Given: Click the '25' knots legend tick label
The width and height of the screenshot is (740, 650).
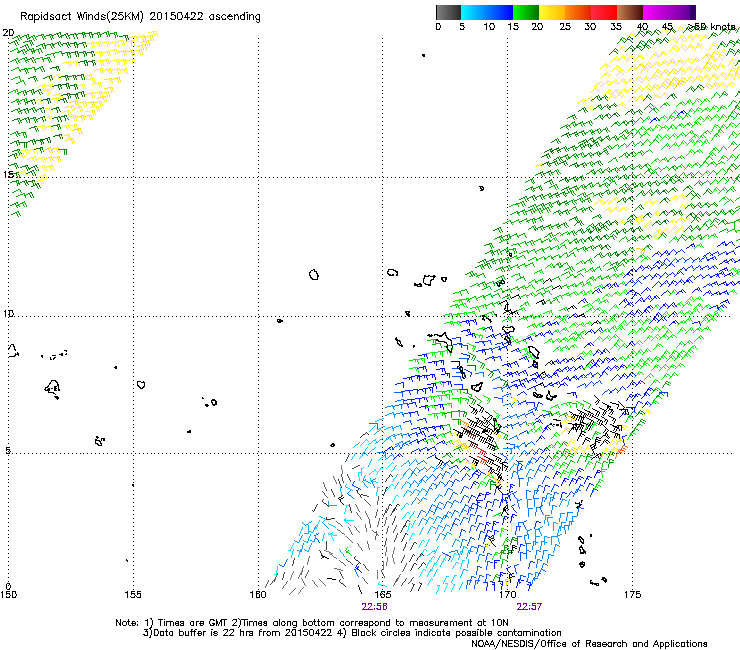Looking at the screenshot, I should pyautogui.click(x=565, y=26).
